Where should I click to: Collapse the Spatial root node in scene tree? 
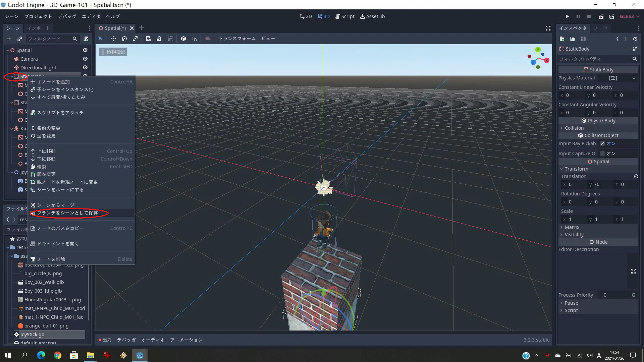pyautogui.click(x=8, y=50)
